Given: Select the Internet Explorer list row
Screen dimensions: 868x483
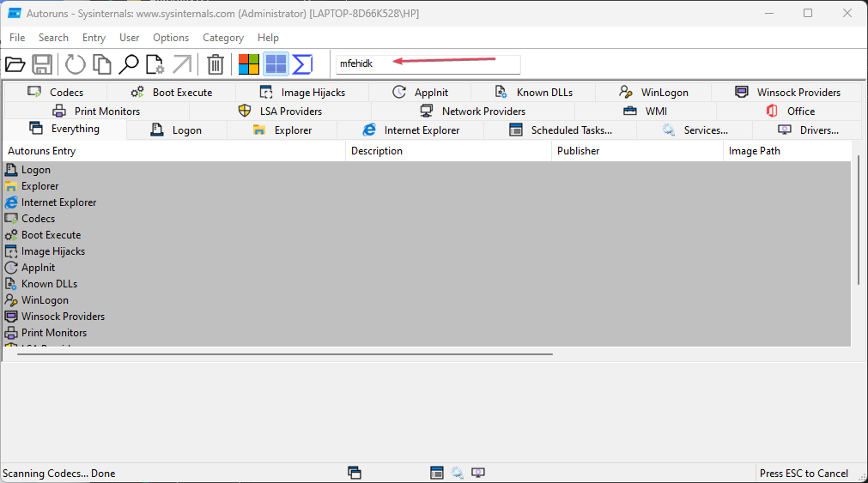Looking at the screenshot, I should click(427, 202).
